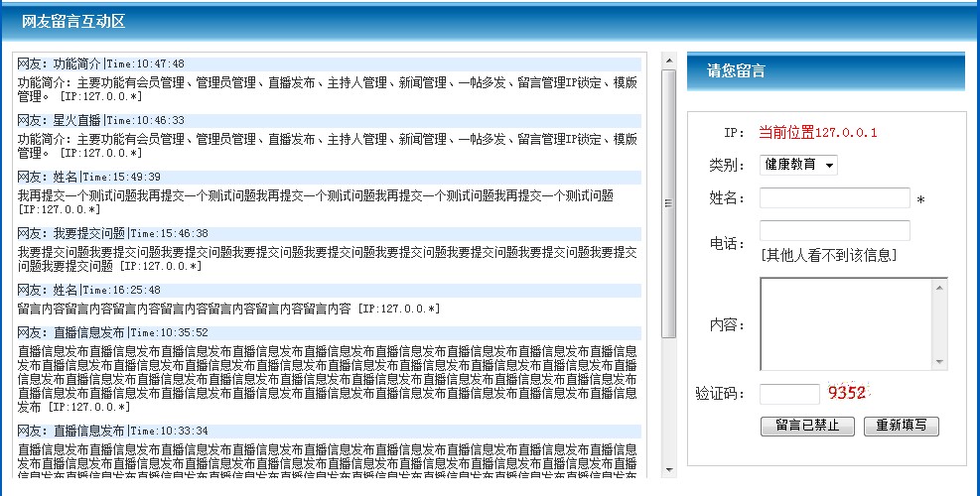980x496 pixels.
Task: Click the 姓名 name input field
Action: 834,198
